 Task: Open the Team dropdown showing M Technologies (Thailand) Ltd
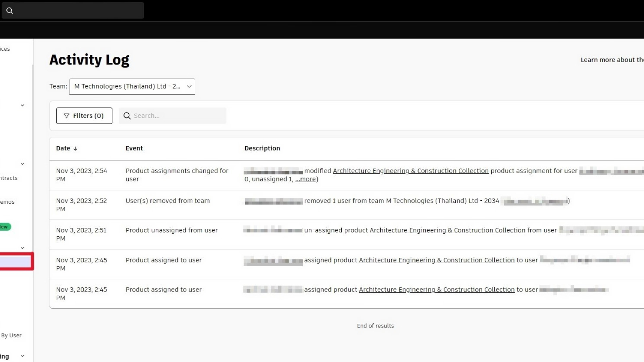pyautogui.click(x=132, y=86)
